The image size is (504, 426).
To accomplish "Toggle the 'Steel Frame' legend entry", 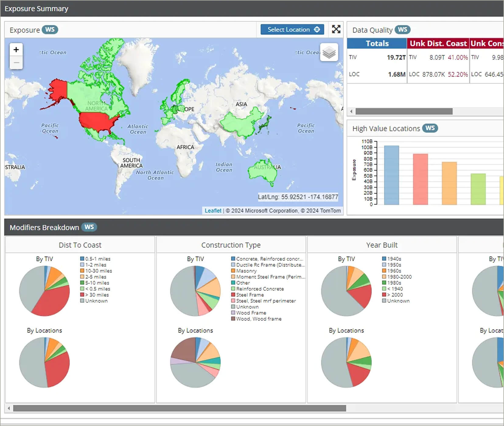I will coord(250,295).
